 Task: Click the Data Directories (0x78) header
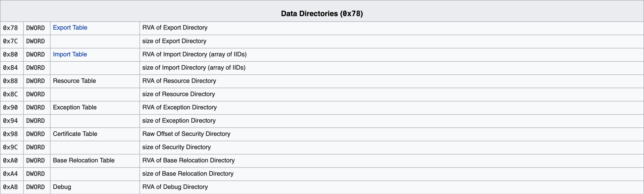click(322, 14)
